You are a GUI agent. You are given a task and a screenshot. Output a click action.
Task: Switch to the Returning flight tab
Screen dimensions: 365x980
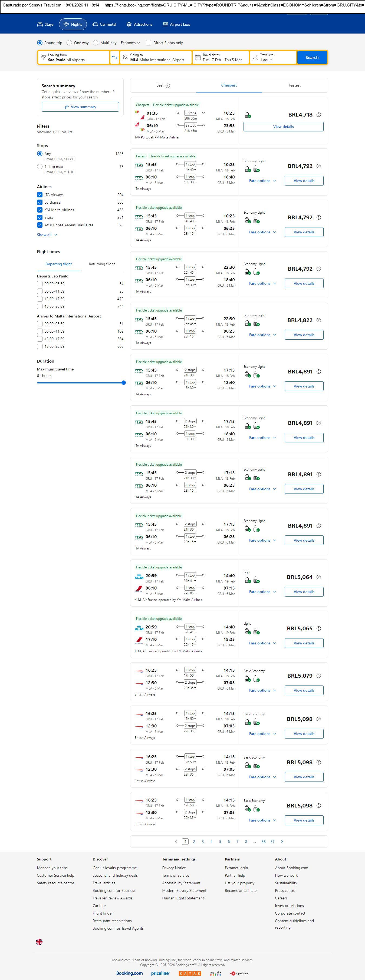(x=102, y=264)
